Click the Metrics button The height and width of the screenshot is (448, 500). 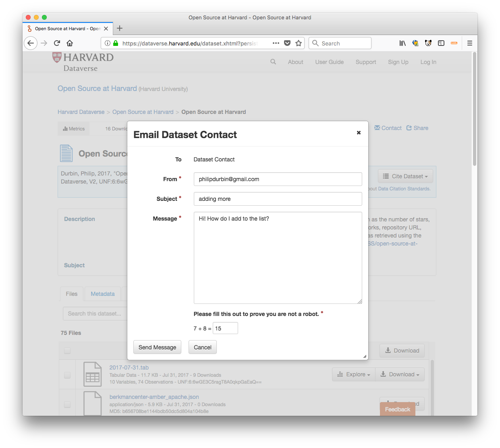tap(74, 129)
